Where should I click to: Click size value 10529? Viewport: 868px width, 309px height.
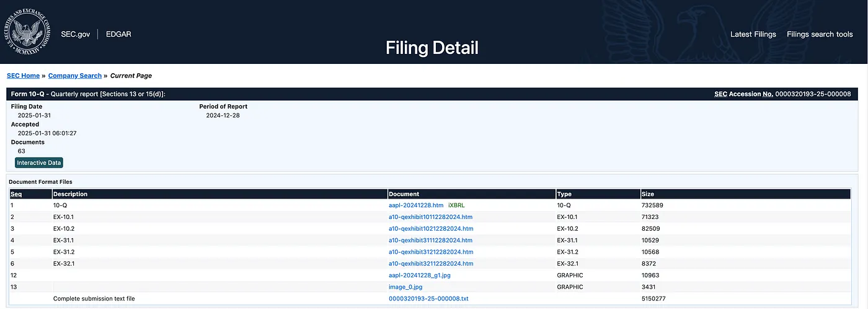point(651,241)
